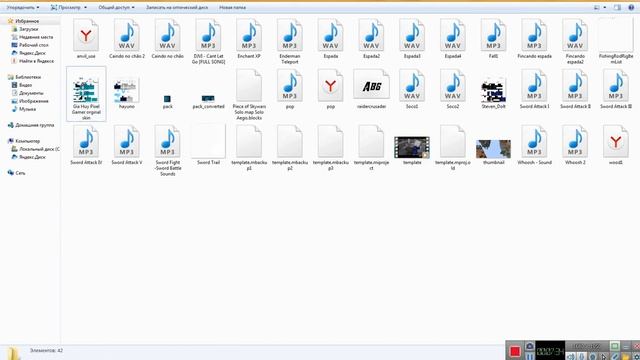
Task: Toggle the preview pane button
Action: [617, 7]
